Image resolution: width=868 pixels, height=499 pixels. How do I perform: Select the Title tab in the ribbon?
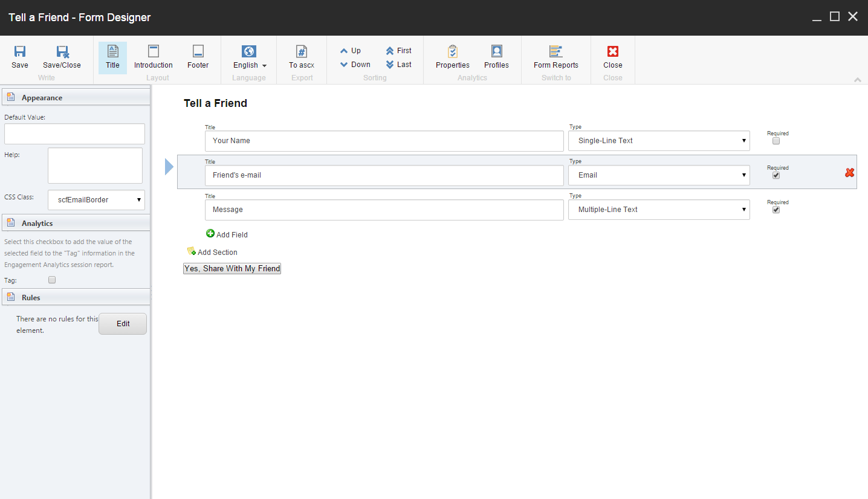pyautogui.click(x=112, y=57)
